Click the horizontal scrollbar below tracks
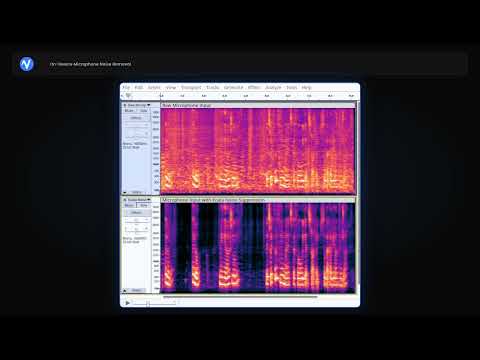The width and height of the screenshot is (480, 360). (x=240, y=296)
